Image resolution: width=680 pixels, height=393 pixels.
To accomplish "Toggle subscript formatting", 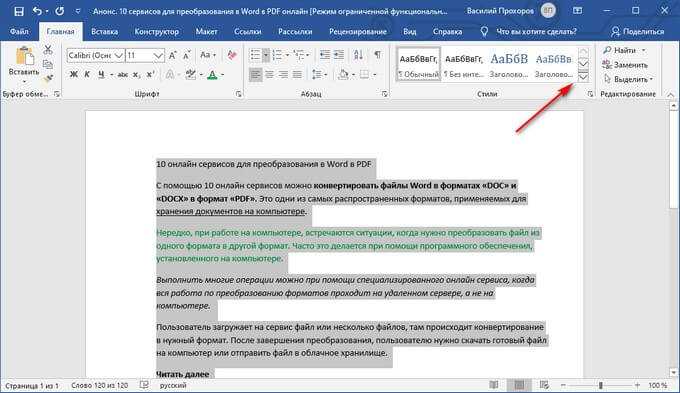I will (x=137, y=75).
